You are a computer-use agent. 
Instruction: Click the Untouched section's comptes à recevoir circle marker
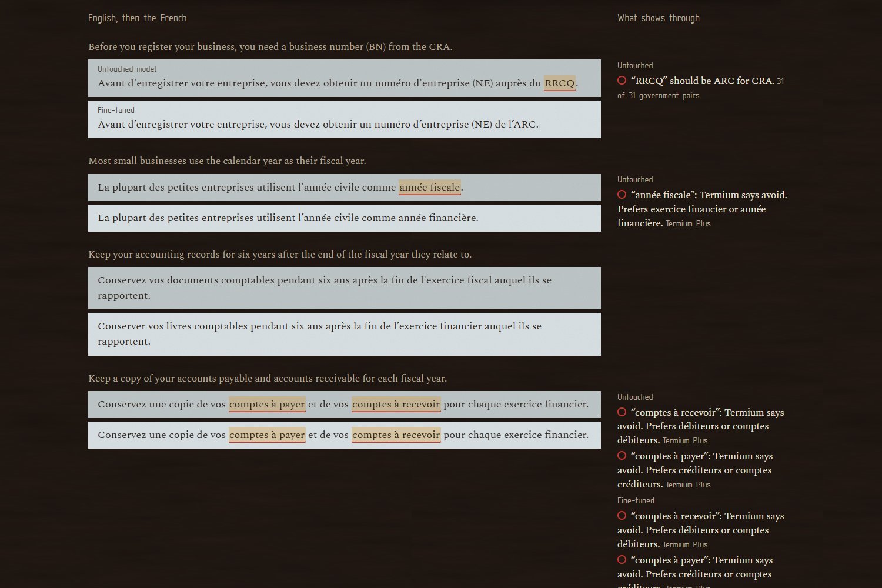click(622, 412)
